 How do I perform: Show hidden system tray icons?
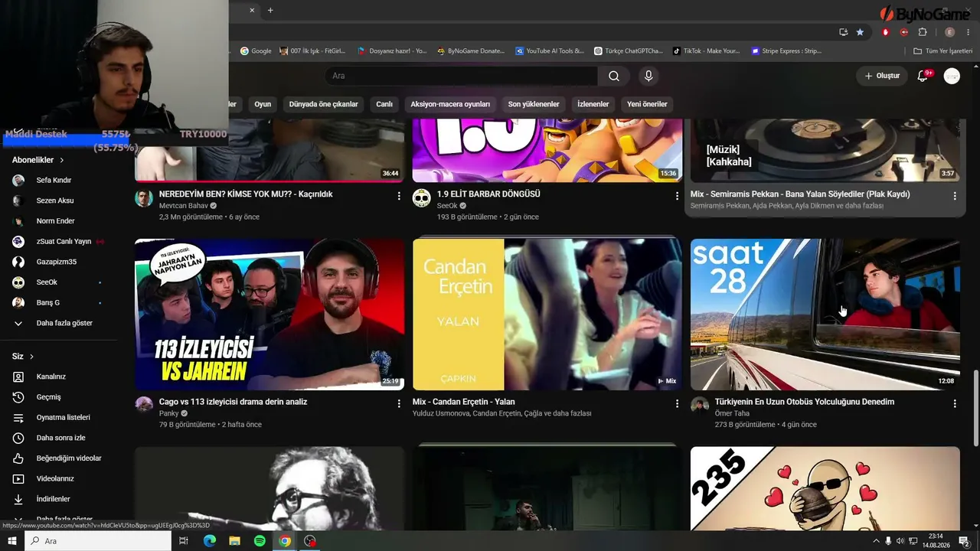(876, 541)
